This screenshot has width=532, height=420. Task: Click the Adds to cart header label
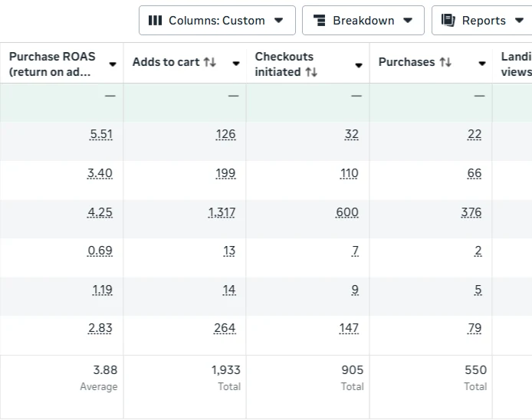pyautogui.click(x=166, y=62)
